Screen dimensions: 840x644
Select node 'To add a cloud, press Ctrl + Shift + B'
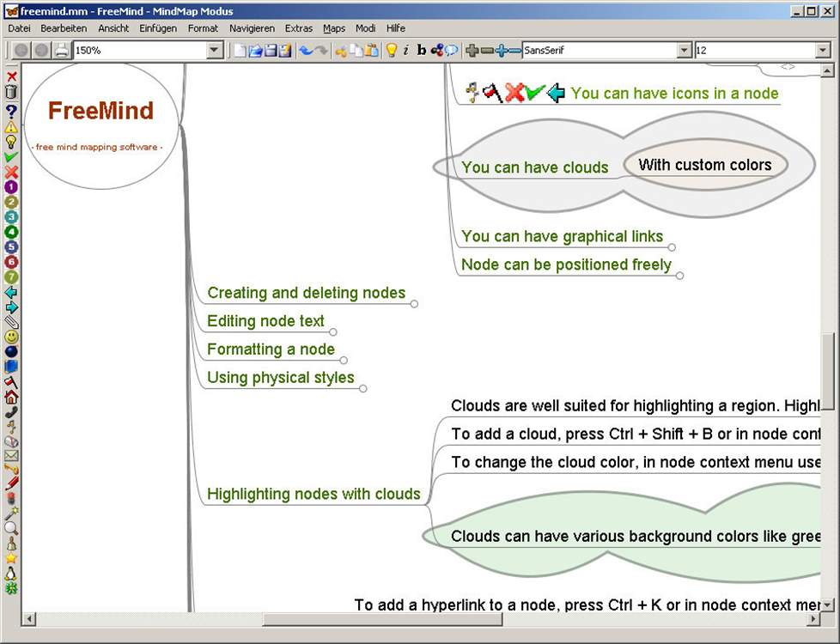(x=636, y=434)
